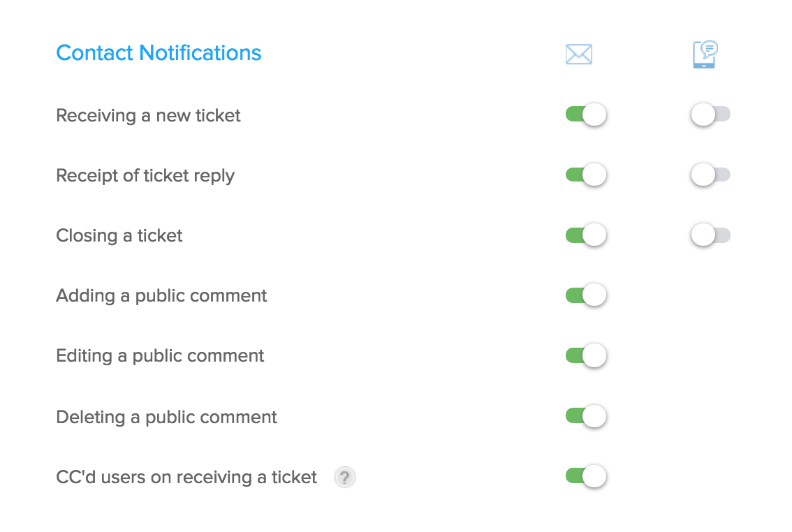Disable email for adding a public comment
Viewport: 792px width, 532px height.
tap(585, 295)
